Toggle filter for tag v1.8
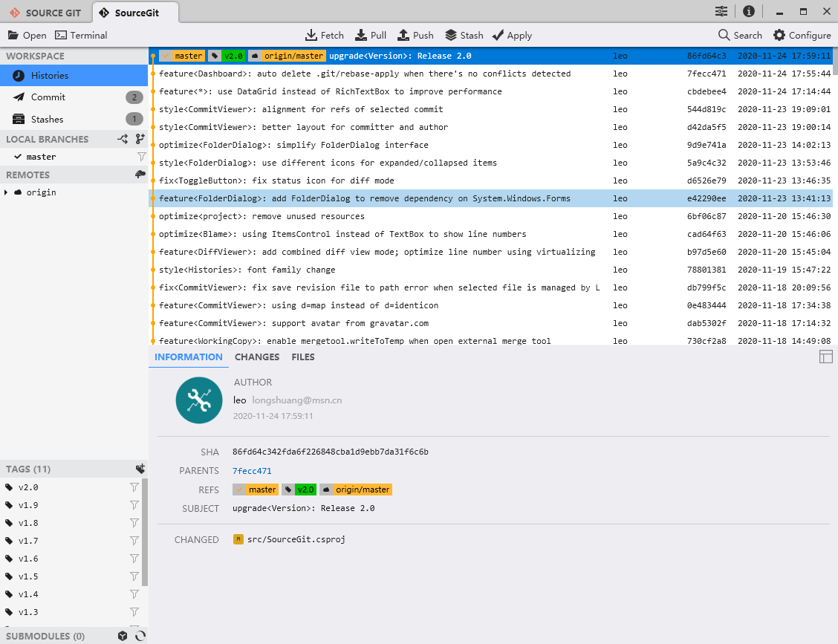The image size is (838, 644). tap(134, 523)
